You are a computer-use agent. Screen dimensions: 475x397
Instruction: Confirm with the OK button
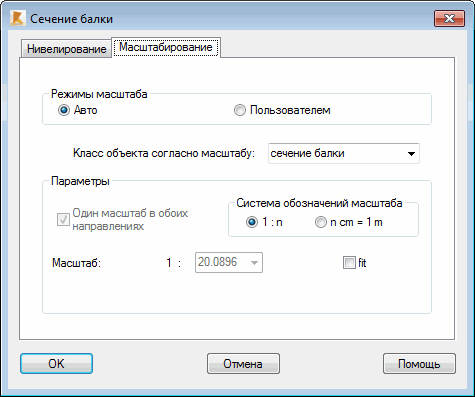pos(56,364)
